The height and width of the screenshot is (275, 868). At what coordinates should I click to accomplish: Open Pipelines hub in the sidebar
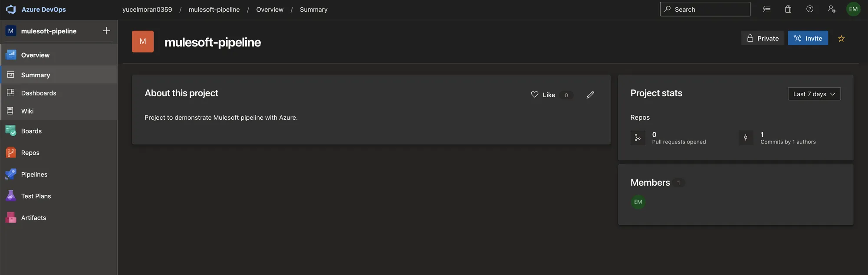pos(59,174)
